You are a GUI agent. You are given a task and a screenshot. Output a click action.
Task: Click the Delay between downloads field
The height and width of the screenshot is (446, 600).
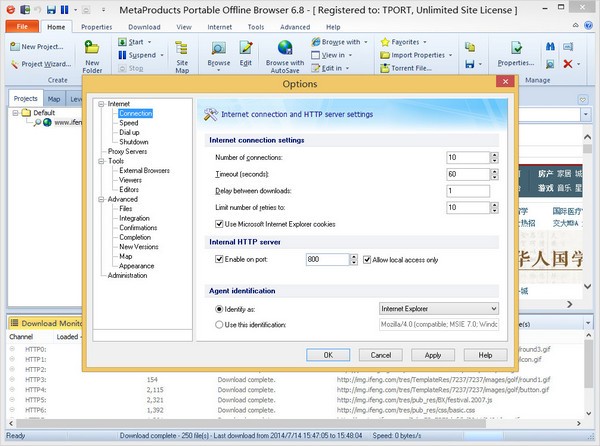[467, 191]
